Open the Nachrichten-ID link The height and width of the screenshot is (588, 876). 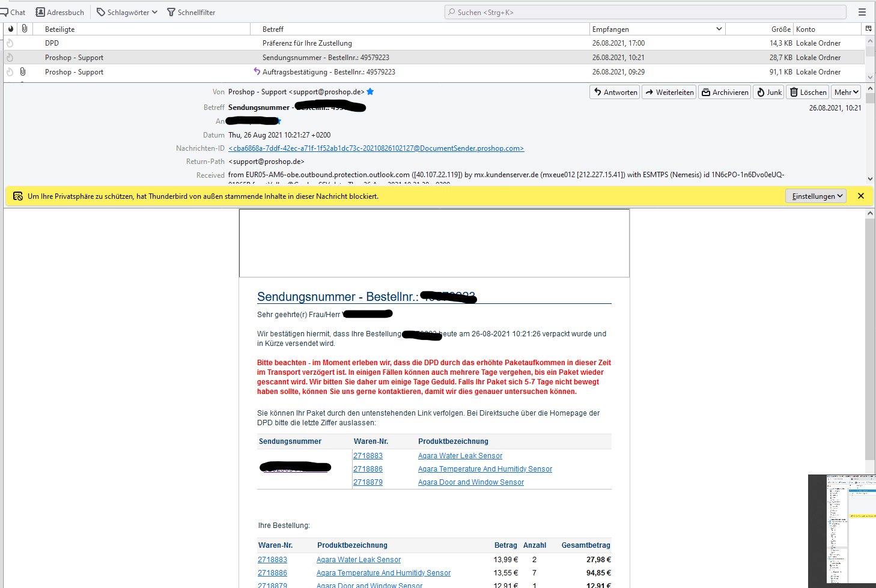(376, 148)
